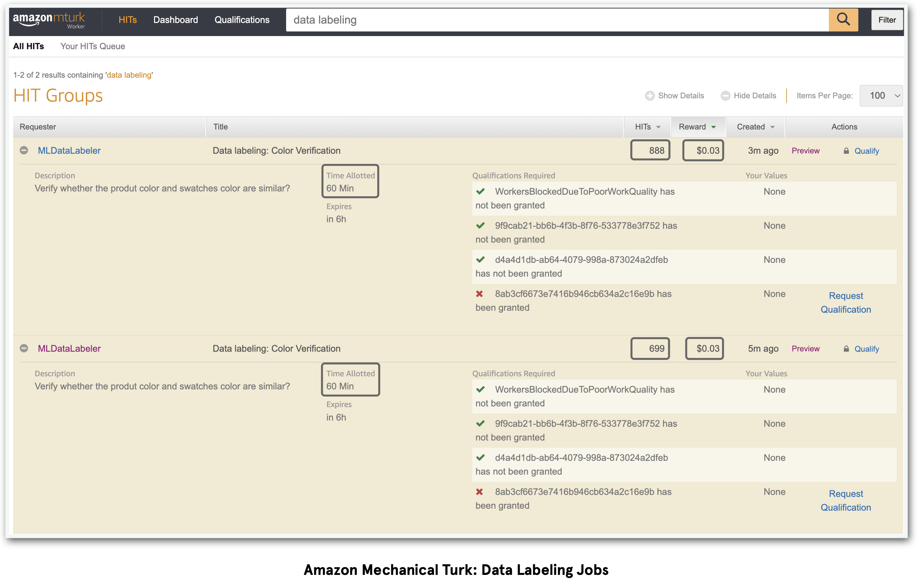Switch to Your HITs Queue tab

pos(93,46)
